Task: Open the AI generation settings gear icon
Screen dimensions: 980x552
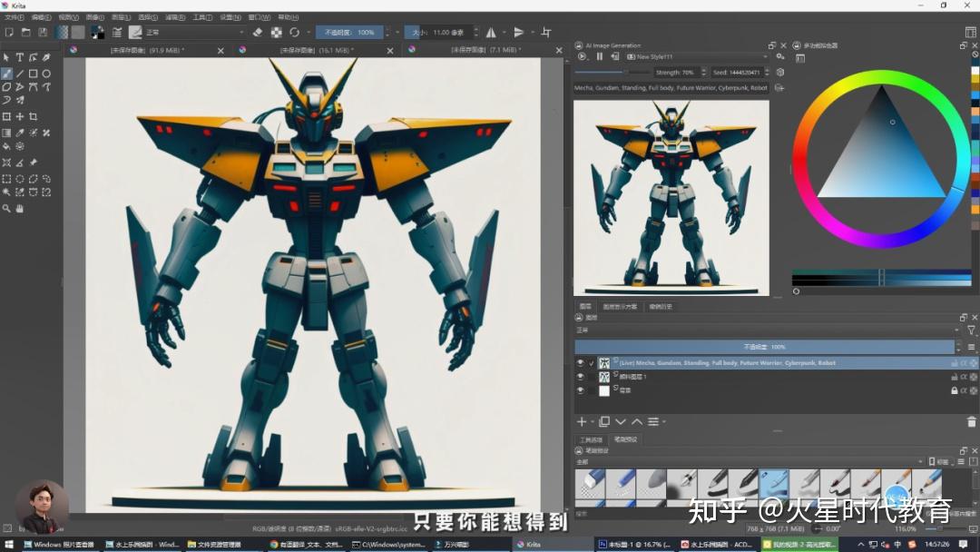Action: [779, 55]
